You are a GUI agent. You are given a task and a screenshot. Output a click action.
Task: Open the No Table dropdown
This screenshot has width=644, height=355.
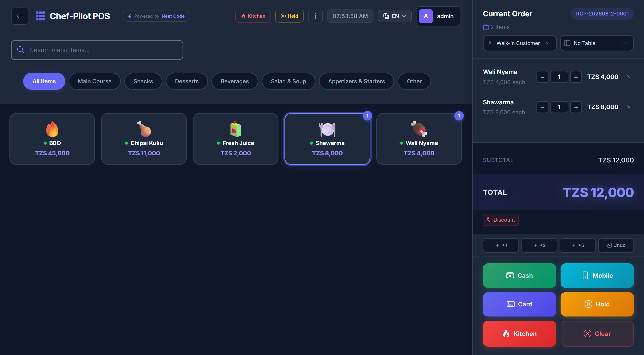coord(597,43)
